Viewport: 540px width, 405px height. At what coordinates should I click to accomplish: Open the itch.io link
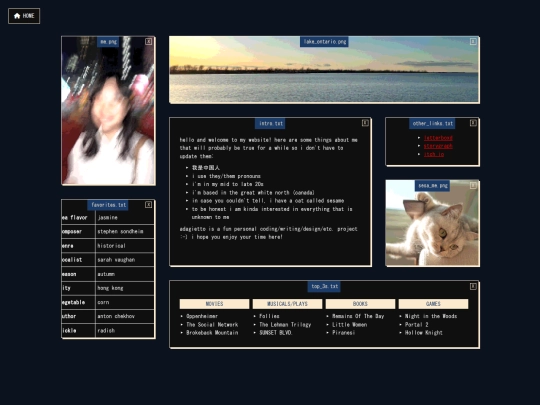[x=434, y=154]
